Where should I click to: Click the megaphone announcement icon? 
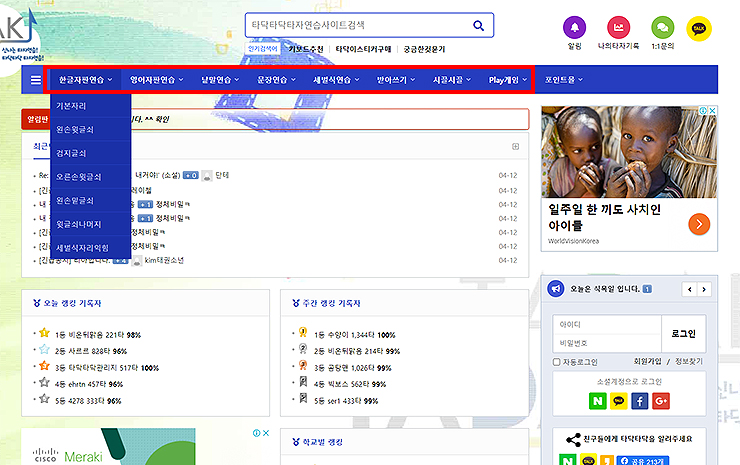click(555, 288)
